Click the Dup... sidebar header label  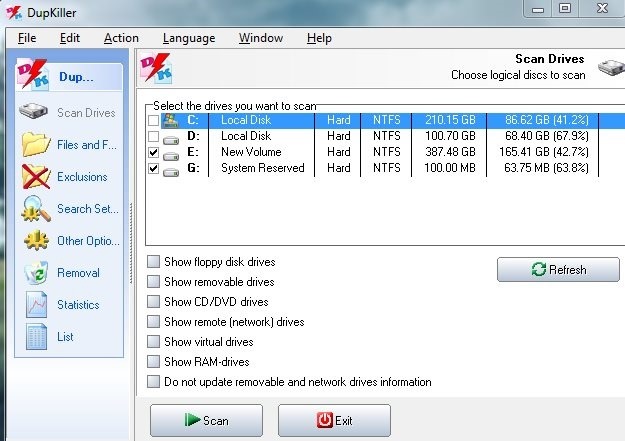click(x=76, y=77)
